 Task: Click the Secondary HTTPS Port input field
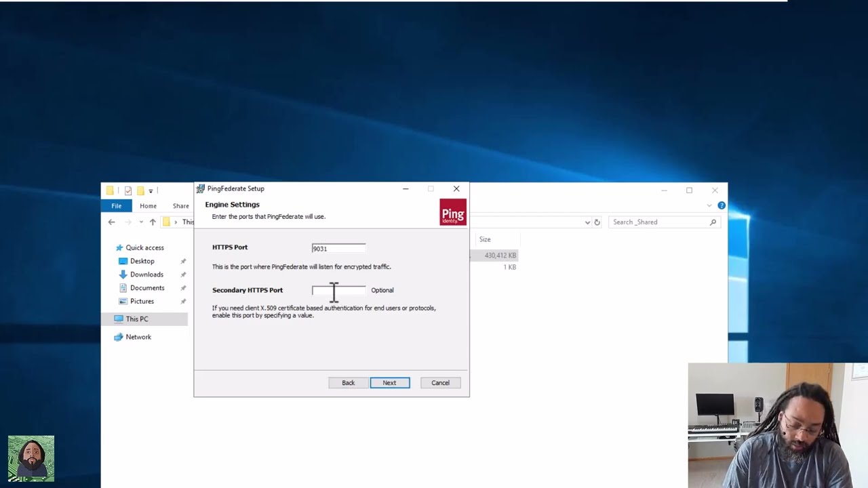point(338,290)
